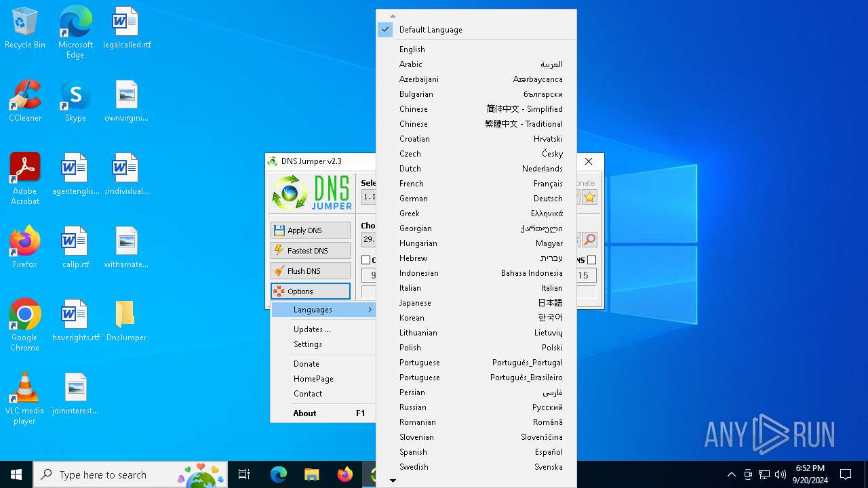
Task: Choose Arabic language
Action: 476,64
